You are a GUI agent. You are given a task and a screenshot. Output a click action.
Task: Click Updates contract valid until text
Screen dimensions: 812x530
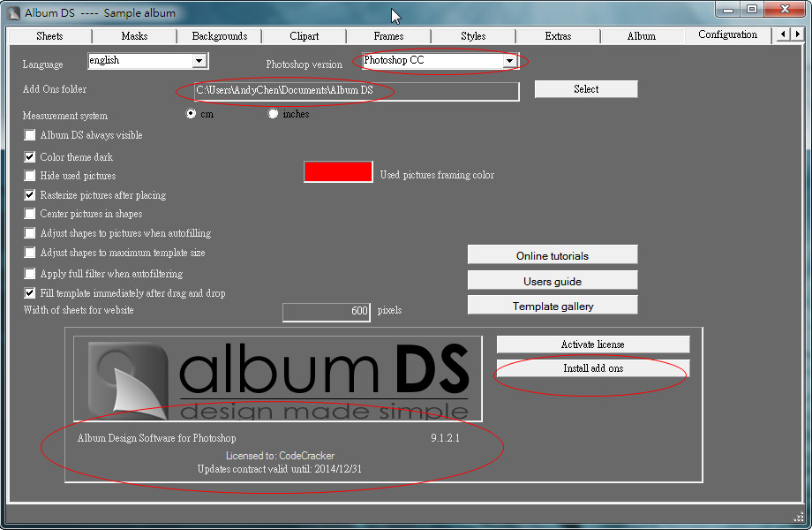pos(280,469)
